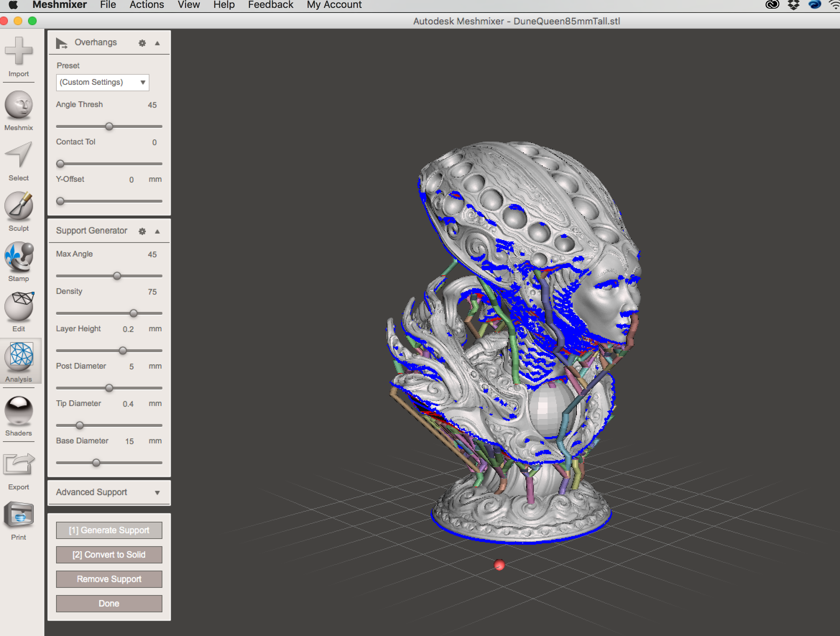
Task: Click the Density slider handle
Action: [133, 313]
